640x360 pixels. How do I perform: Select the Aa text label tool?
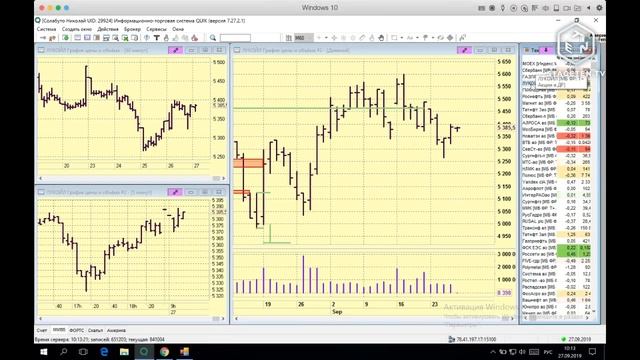click(x=410, y=38)
